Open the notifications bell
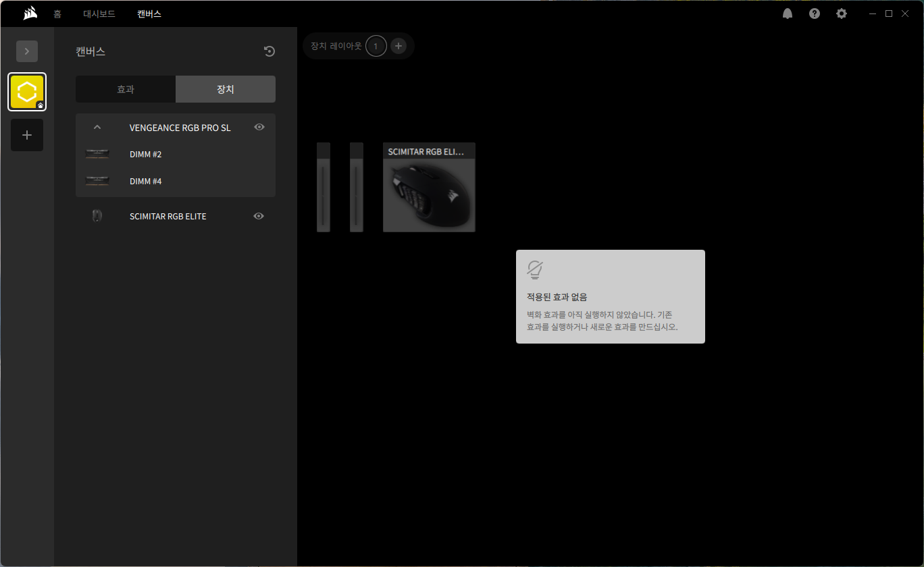 [788, 13]
